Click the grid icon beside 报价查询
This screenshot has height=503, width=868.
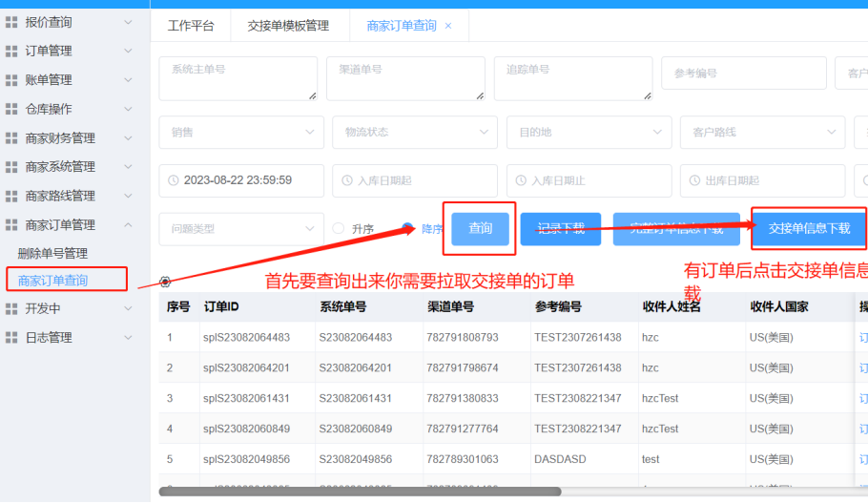point(11,22)
